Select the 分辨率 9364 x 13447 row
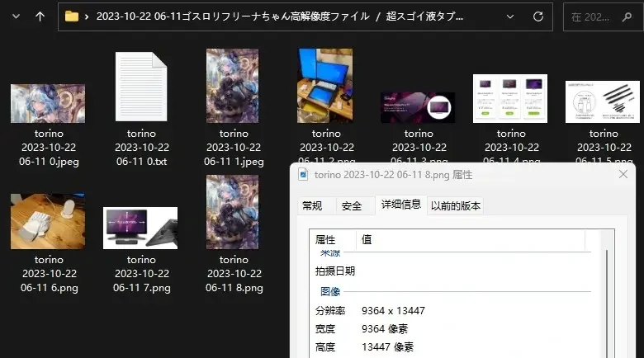 pyautogui.click(x=453, y=311)
